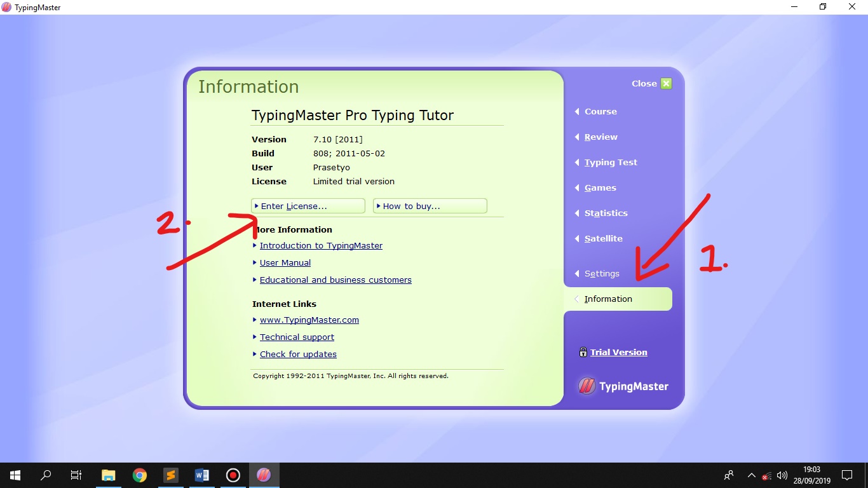Screen dimensions: 868x488
Task: Click the Search icon on the taskbar
Action: click(x=45, y=475)
